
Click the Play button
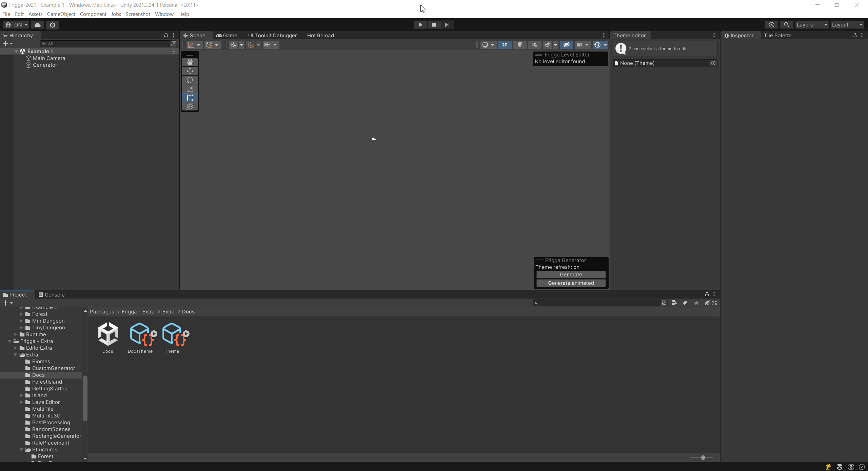click(420, 25)
